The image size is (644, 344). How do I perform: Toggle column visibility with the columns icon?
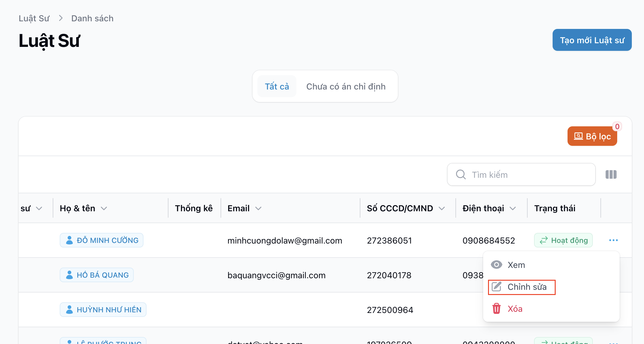point(611,174)
